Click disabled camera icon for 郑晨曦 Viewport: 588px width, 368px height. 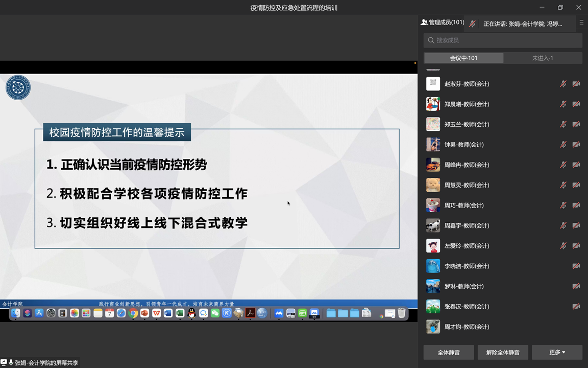pos(576,104)
